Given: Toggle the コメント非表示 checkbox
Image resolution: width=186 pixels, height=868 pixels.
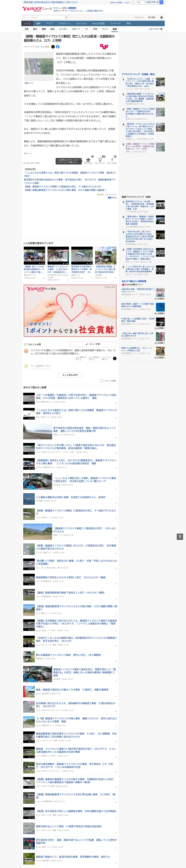Looking at the screenshot, I should [x=102, y=381].
